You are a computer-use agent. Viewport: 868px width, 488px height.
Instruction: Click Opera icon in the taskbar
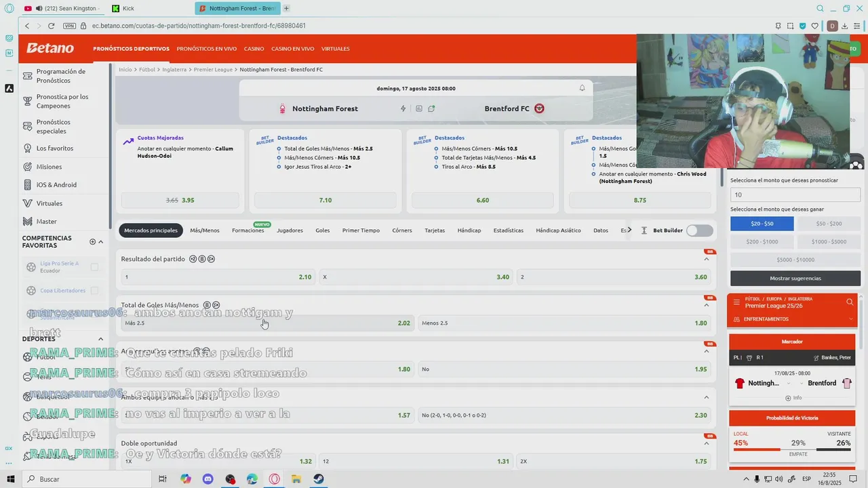pos(274,479)
